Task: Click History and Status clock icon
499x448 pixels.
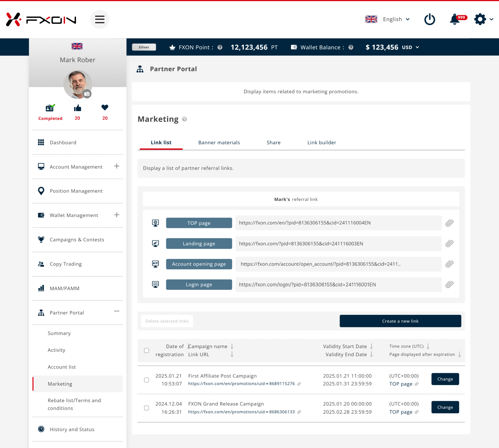Action: tap(41, 429)
